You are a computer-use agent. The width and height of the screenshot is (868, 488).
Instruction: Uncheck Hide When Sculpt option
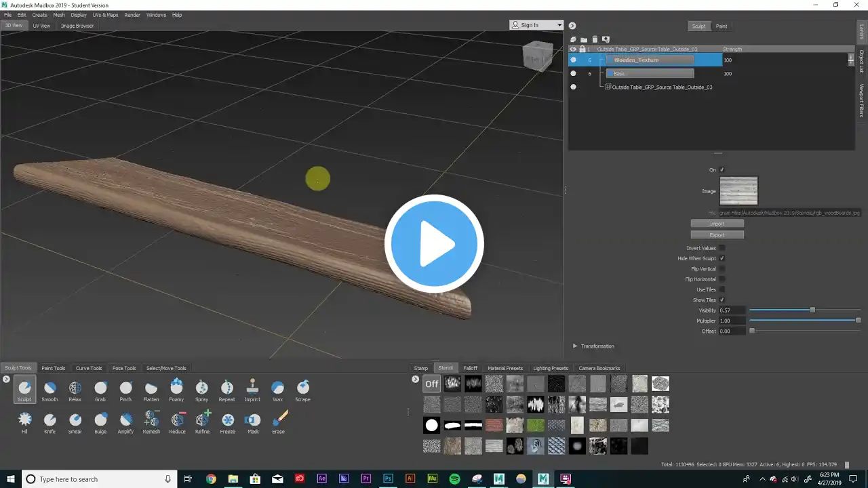point(722,258)
